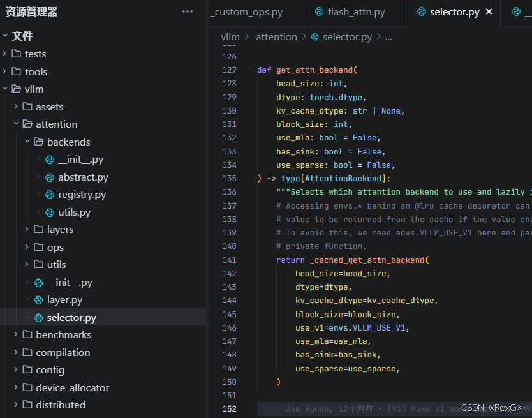Click the config folder icon
This screenshot has height=418, width=532.
click(27, 369)
